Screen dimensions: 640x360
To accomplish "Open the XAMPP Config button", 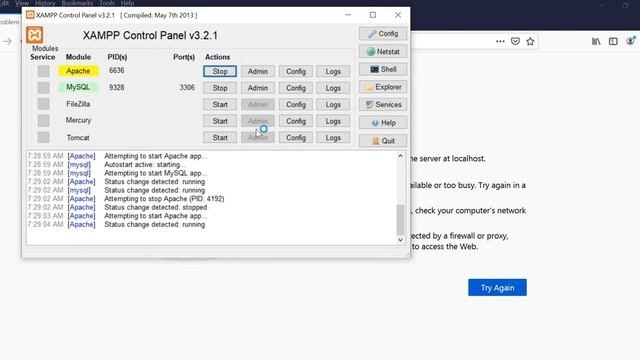I will point(383,34).
